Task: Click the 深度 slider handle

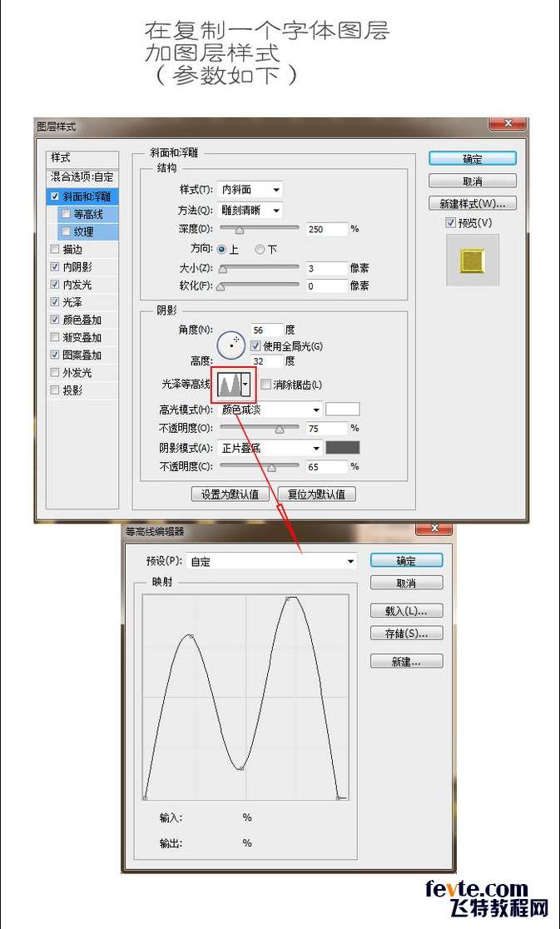Action: click(239, 230)
